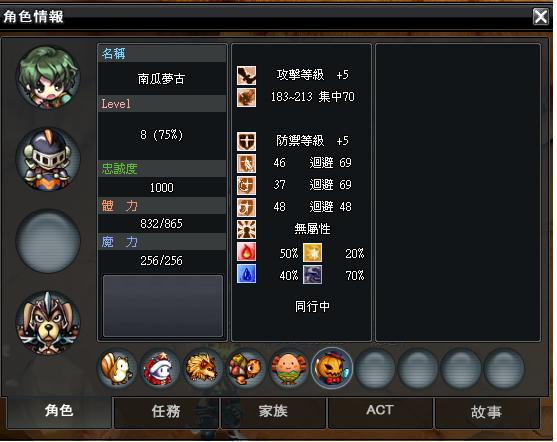Click the empty gray box under 魔力
Viewport: 557px width, 442px height.
(163, 306)
